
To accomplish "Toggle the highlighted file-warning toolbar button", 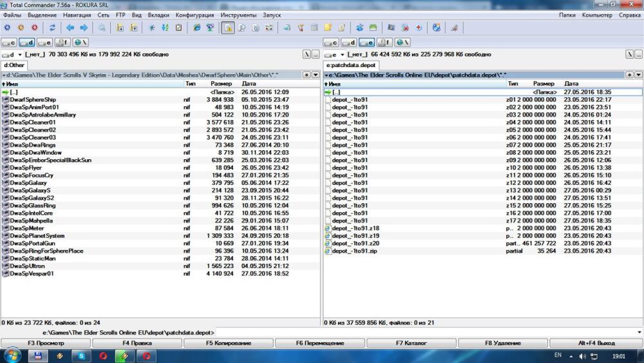I will click(228, 28).
